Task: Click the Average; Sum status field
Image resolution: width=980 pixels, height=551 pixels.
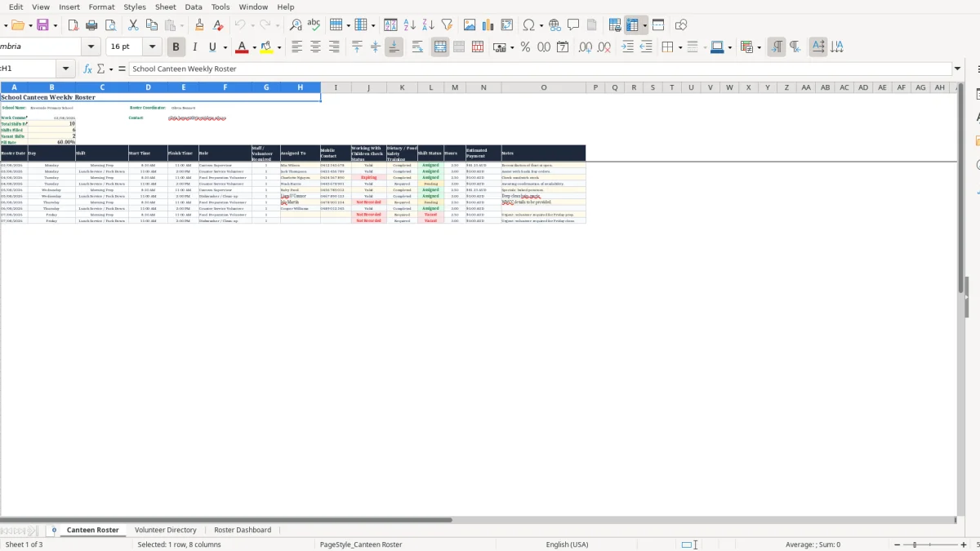Action: tap(813, 544)
